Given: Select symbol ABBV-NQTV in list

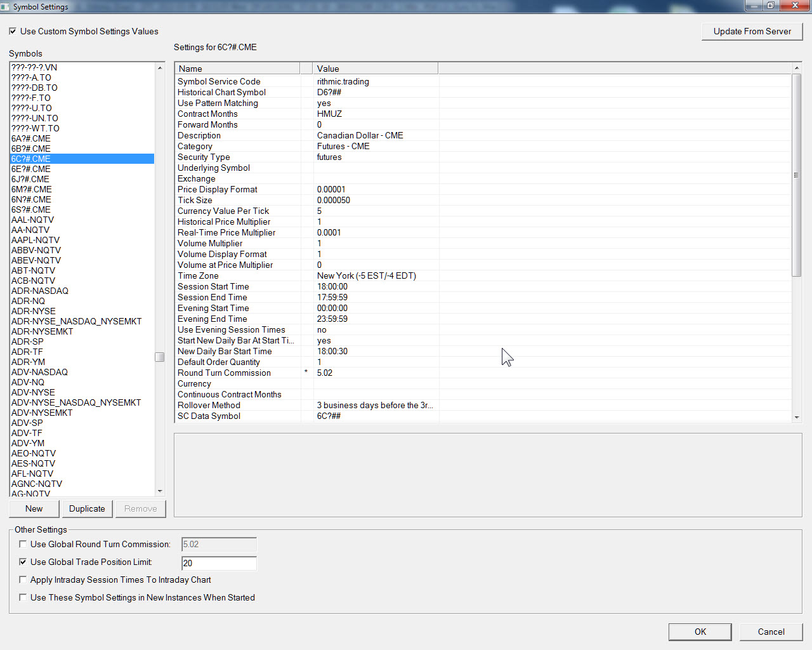Looking at the screenshot, I should pos(82,250).
